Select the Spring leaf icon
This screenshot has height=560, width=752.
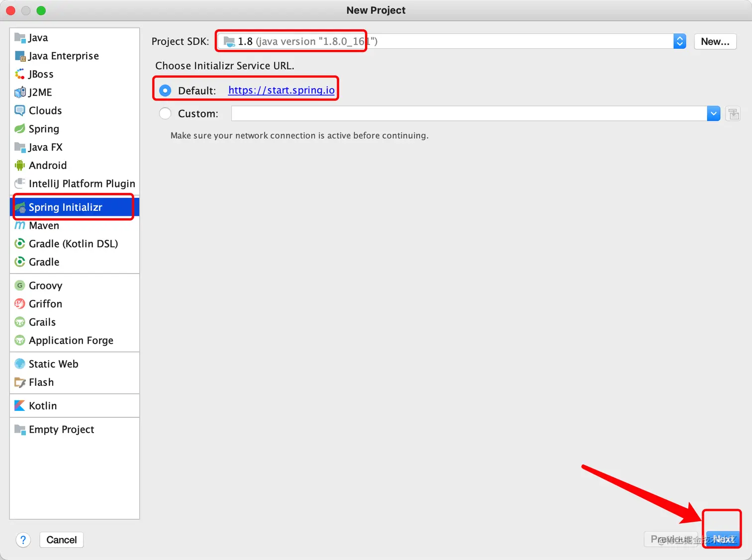20,129
